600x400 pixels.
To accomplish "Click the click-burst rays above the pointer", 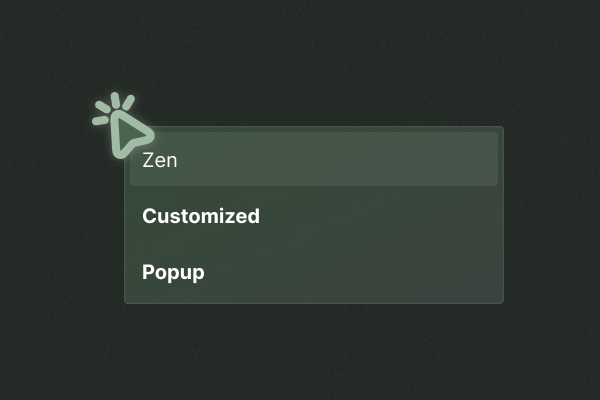I will (113, 107).
